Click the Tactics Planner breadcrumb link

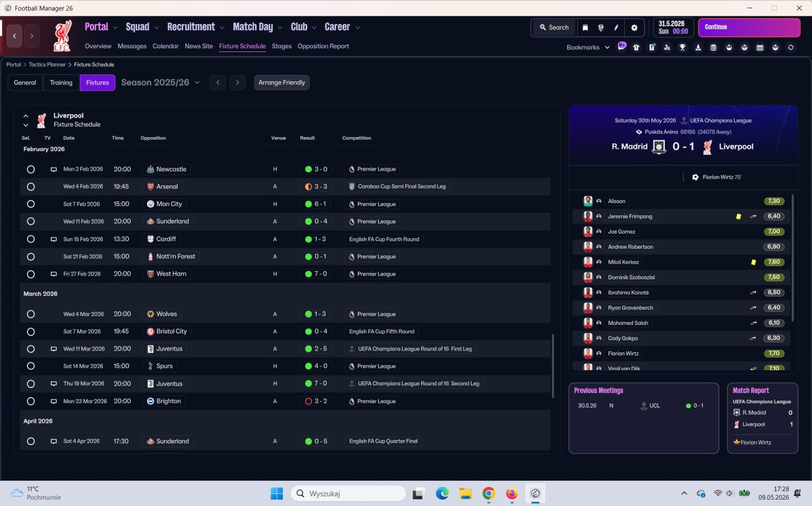[x=48, y=65]
